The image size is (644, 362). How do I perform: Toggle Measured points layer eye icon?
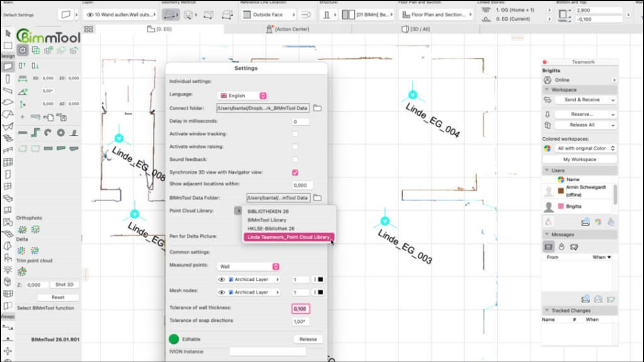[x=221, y=279]
